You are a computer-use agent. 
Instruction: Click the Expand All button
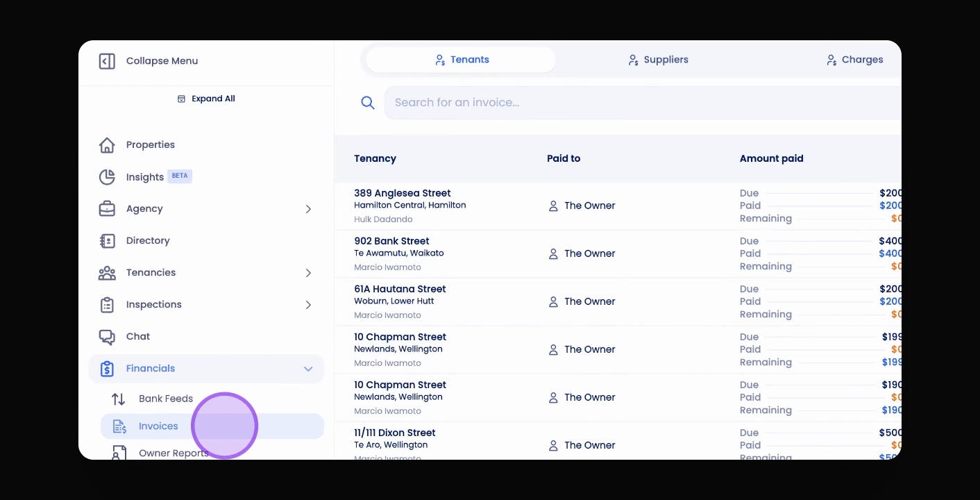(206, 99)
